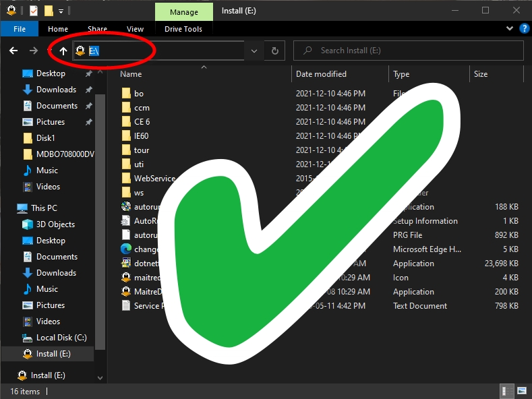Screen dimensions: 532x399
Task: Open the Customize Quick Access Toolbar dropdown
Action: (x=61, y=11)
